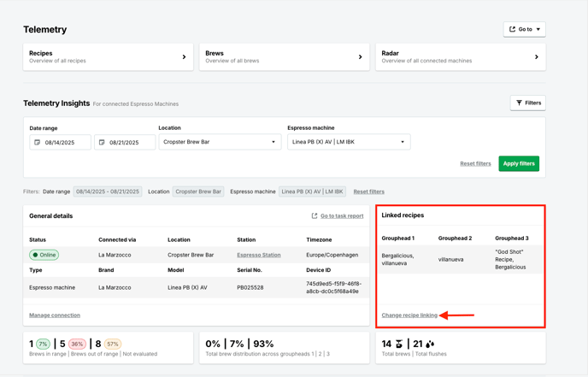Click Europe/Copenhagen timezone value
The width and height of the screenshot is (588, 377).
[332, 255]
